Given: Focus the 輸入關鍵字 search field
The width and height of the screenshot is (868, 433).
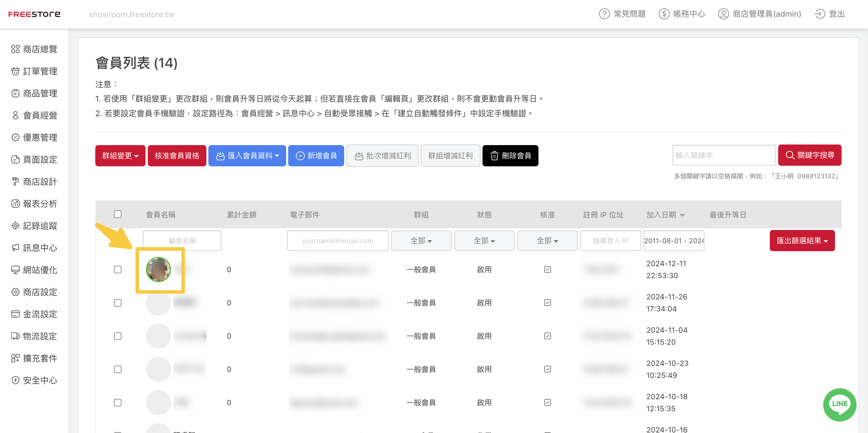Looking at the screenshot, I should [724, 155].
